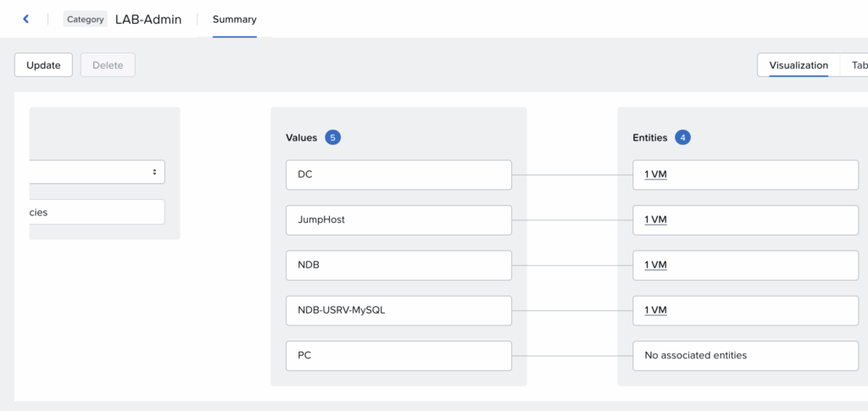Click the field ending in 'cies'
The height and width of the screenshot is (411, 868).
coord(97,212)
